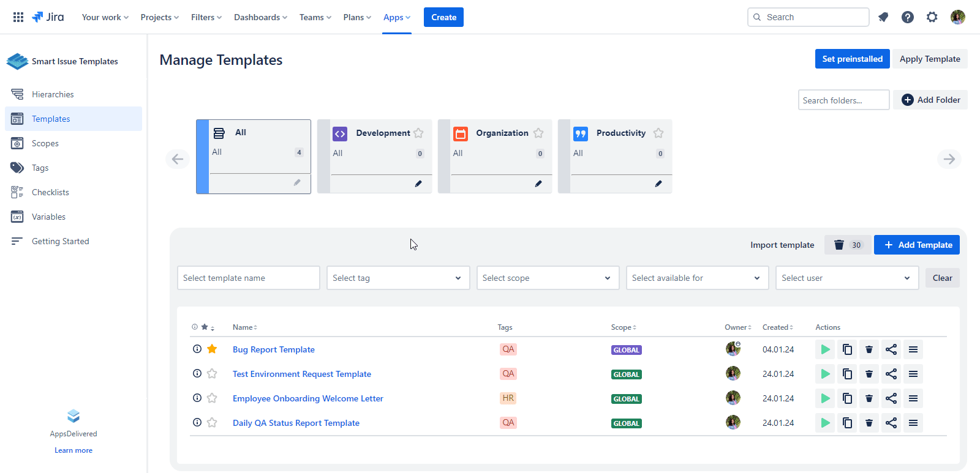
Task: Open the Scopes section in sidebar
Action: (45, 143)
